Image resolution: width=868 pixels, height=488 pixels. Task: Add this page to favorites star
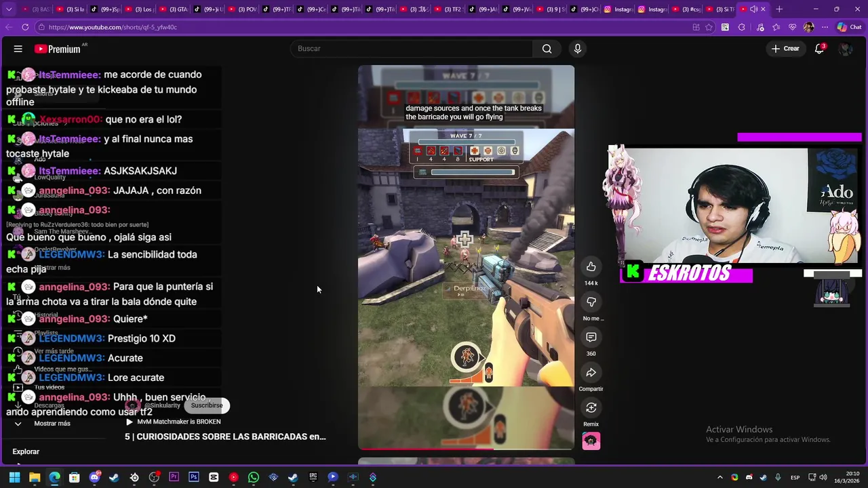click(x=709, y=27)
